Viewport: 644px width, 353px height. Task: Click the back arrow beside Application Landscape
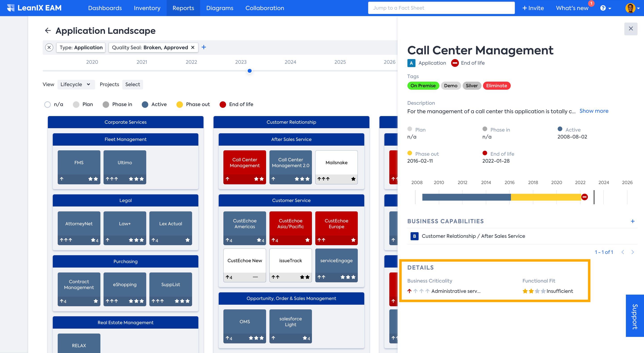tap(48, 30)
